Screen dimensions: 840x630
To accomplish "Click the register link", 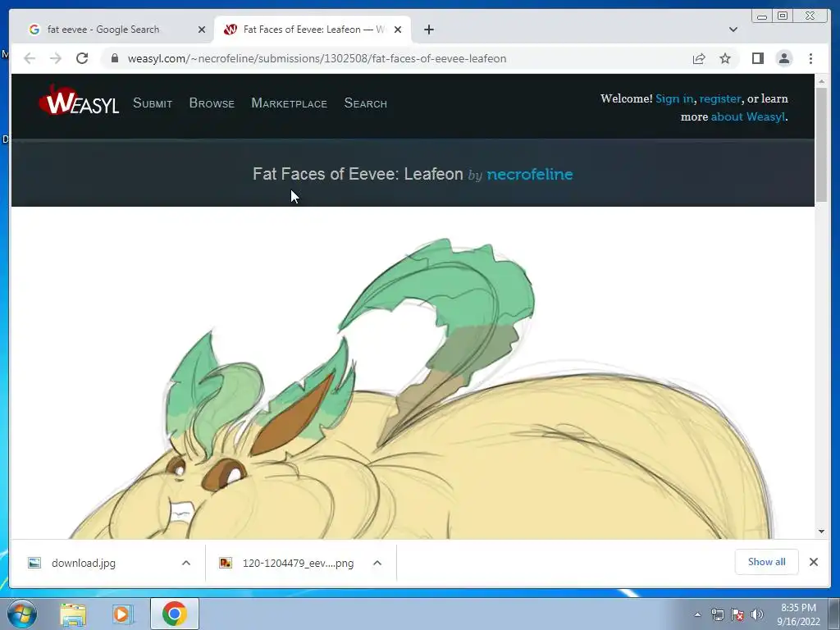I will (720, 98).
